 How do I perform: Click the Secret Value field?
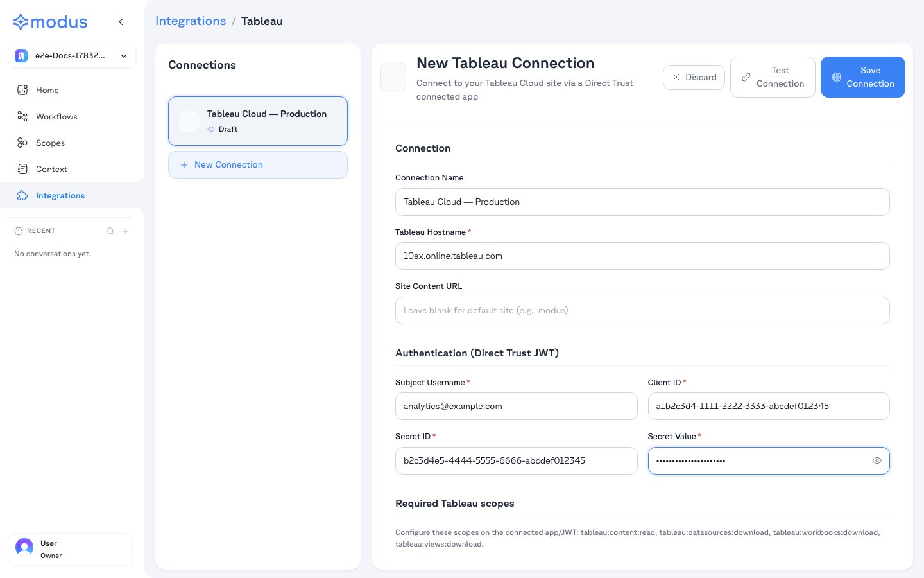click(x=769, y=460)
